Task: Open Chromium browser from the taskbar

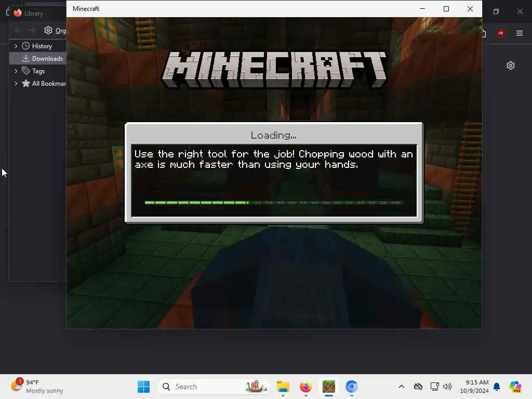Action: pos(352,387)
